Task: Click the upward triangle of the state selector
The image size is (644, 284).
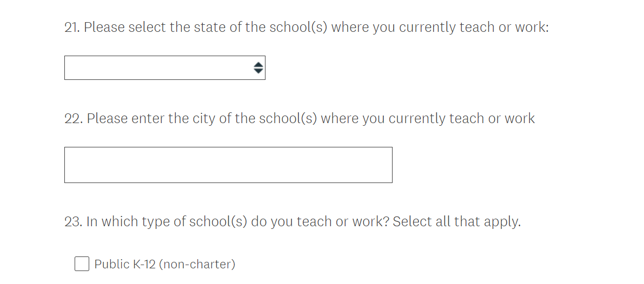Action: click(258, 64)
